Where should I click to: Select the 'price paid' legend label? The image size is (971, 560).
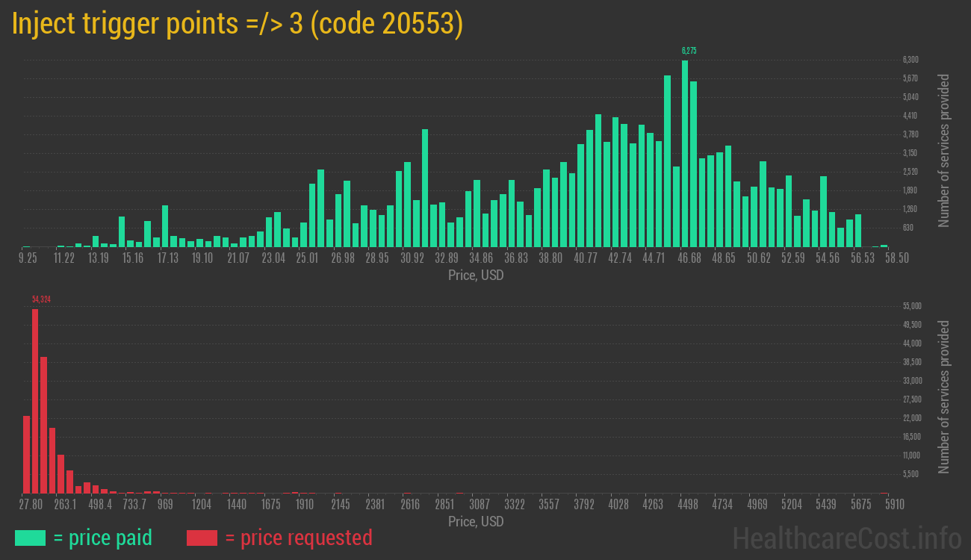coord(103,538)
